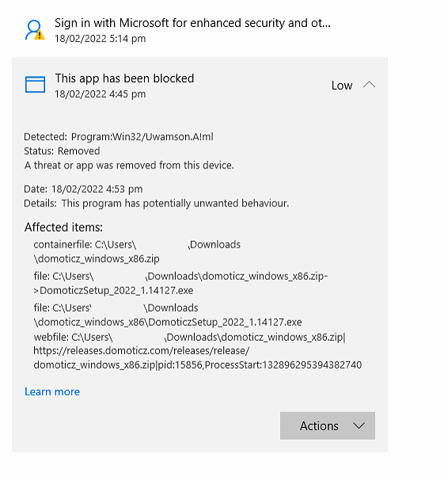Click the webfile entry first line
Viewport: 448px width, 480px height.
click(190, 337)
